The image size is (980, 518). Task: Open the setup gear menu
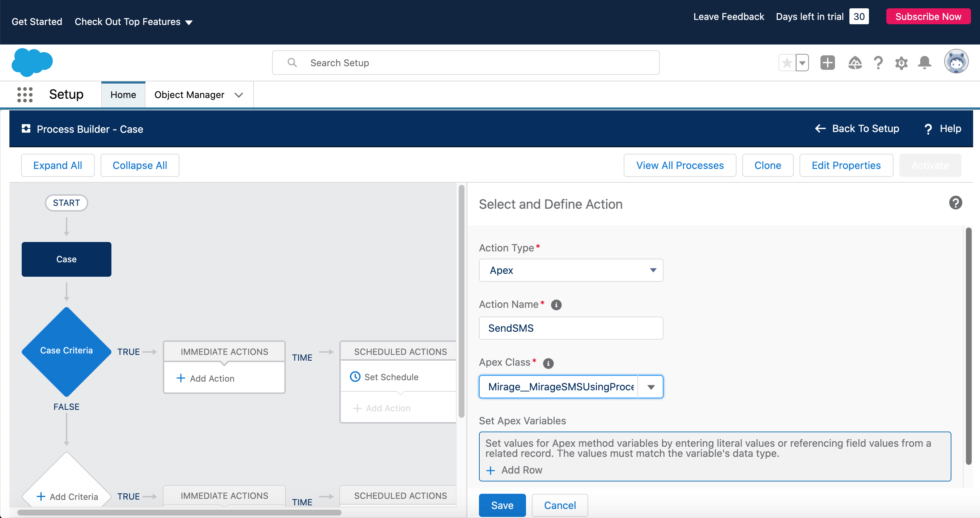[901, 63]
